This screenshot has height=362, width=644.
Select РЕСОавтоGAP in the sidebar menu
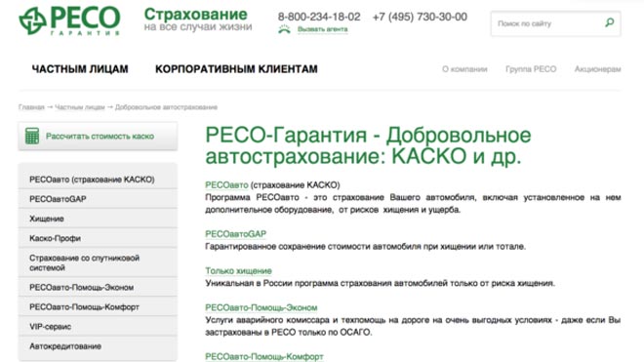98,199
